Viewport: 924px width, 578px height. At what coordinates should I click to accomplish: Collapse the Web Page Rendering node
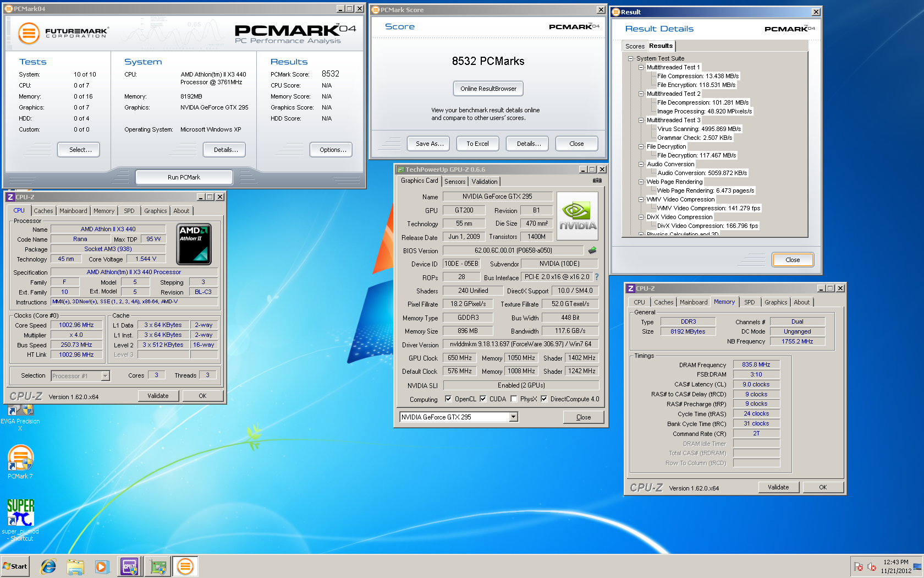click(641, 182)
